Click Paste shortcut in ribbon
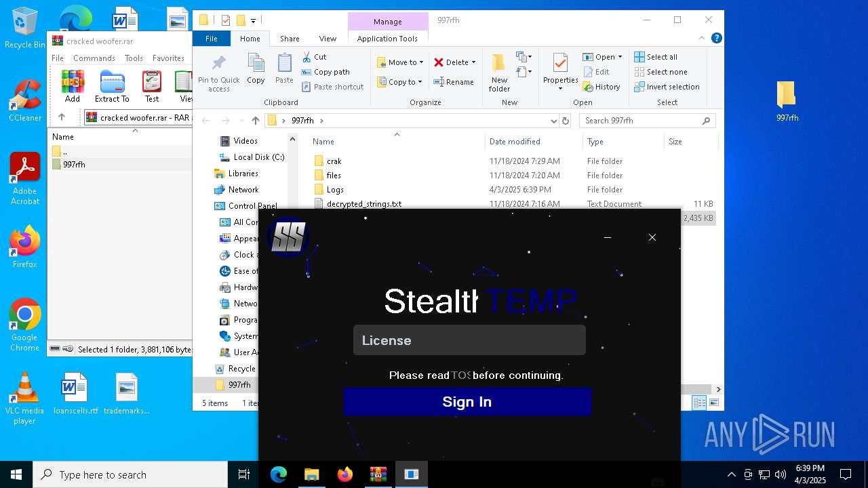 (x=333, y=87)
